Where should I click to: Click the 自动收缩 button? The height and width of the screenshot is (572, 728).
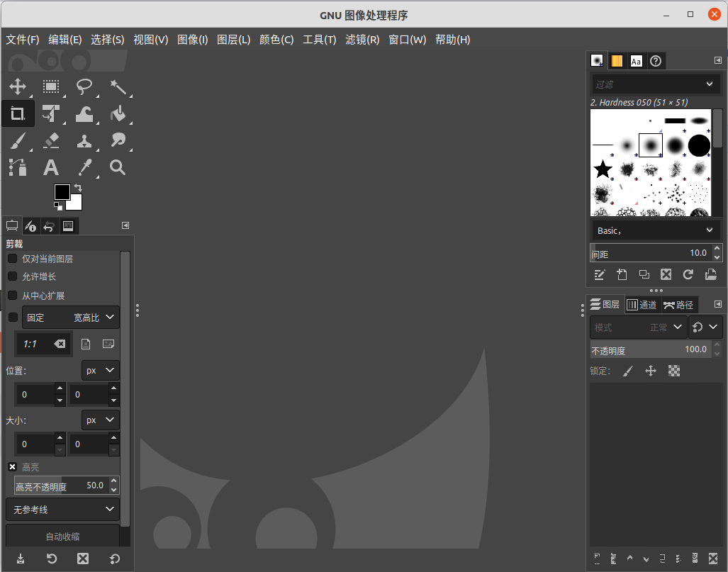pos(62,537)
